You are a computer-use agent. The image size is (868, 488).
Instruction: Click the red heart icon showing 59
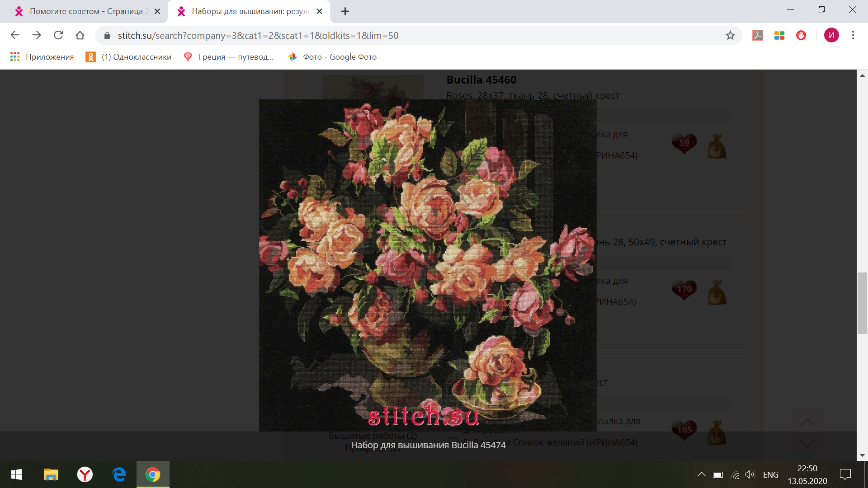coord(684,143)
